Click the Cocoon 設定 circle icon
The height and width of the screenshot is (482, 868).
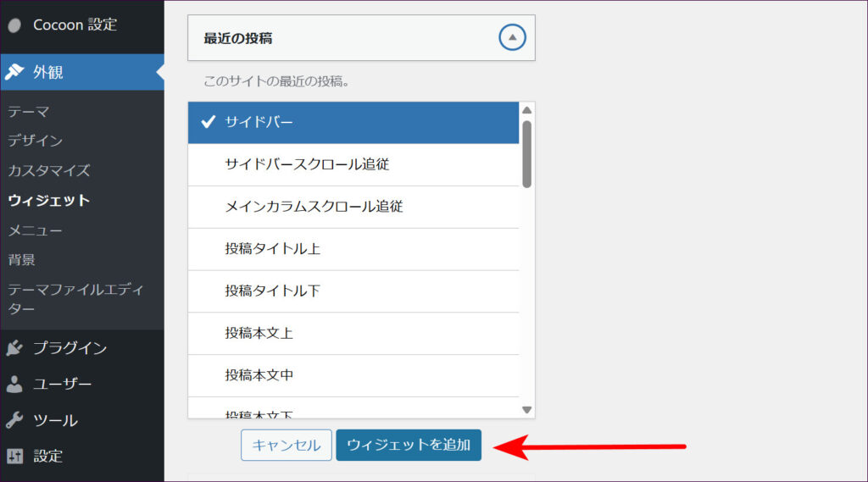click(14, 25)
